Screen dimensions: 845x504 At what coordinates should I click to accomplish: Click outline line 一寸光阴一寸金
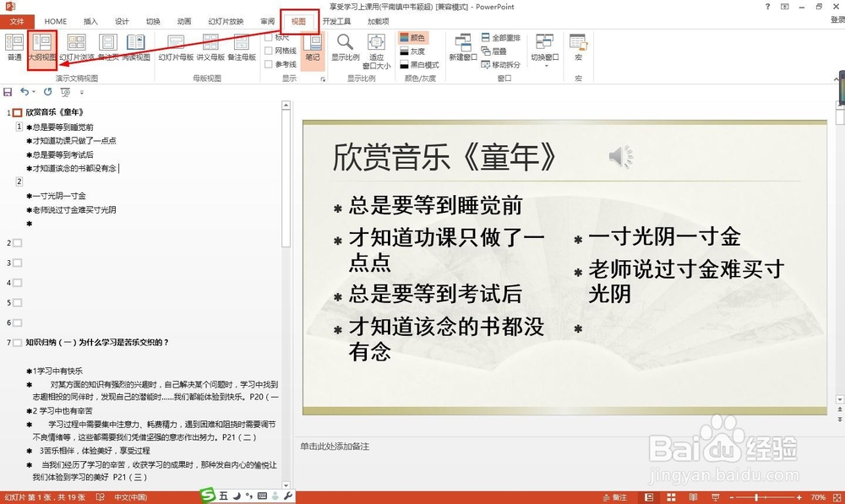(59, 196)
